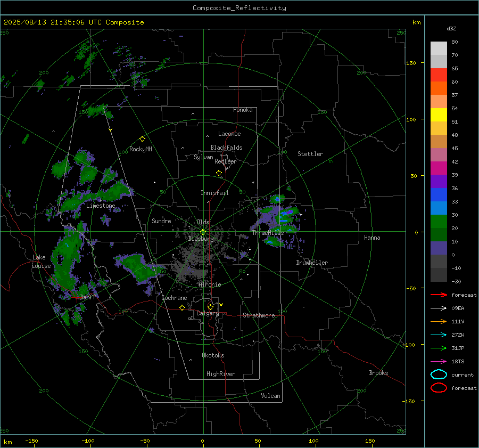
Task: Click the RockyMH label
Action: 141,149
